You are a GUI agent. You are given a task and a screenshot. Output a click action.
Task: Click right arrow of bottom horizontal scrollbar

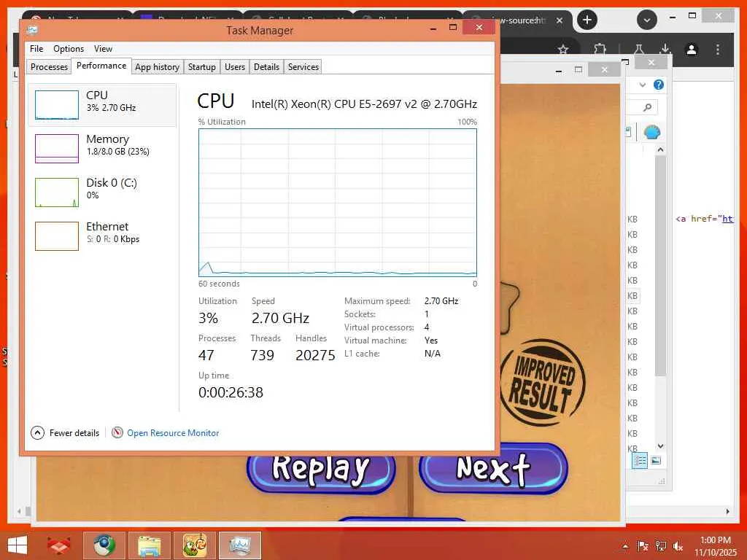727,511
